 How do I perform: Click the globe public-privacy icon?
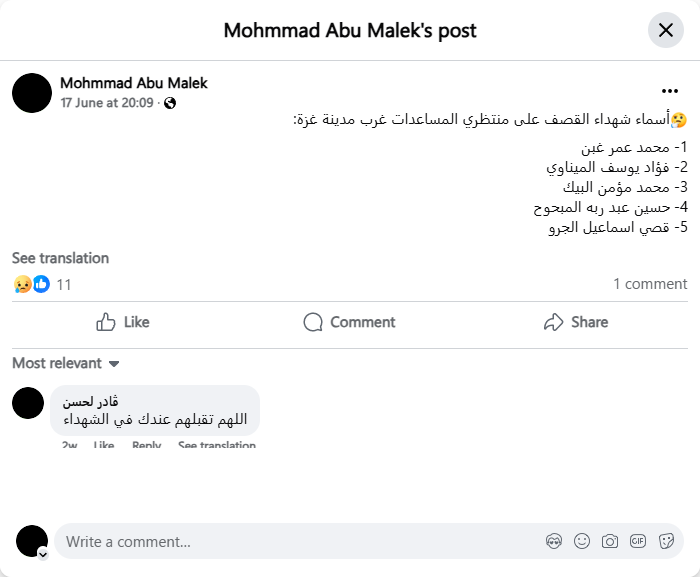pos(170,103)
